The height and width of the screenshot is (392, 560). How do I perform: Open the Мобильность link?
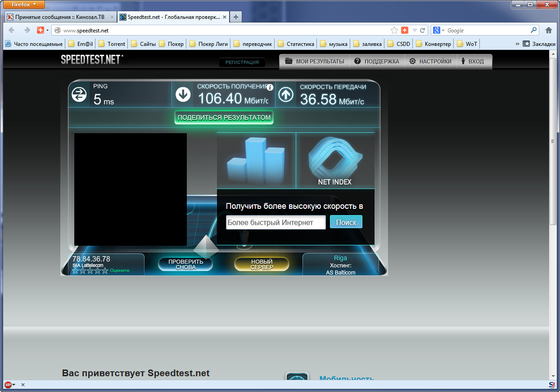point(347,379)
